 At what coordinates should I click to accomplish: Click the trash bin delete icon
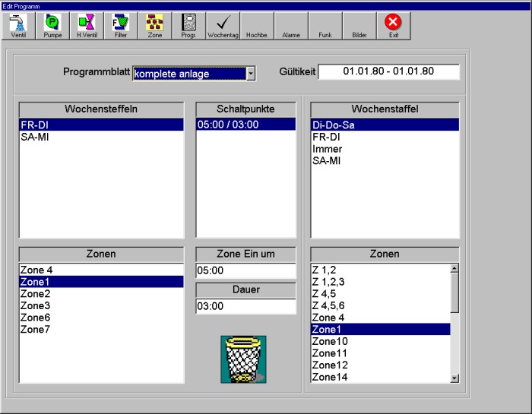coord(245,359)
